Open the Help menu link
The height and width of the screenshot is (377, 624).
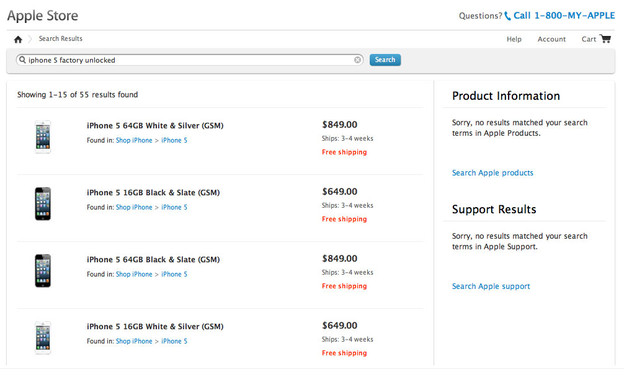pyautogui.click(x=514, y=39)
